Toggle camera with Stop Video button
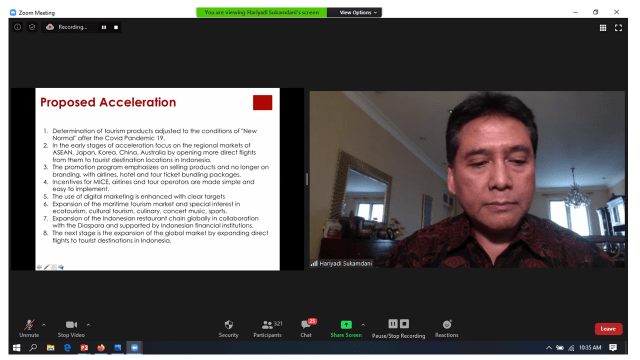This screenshot has height=360, width=640. point(71,329)
